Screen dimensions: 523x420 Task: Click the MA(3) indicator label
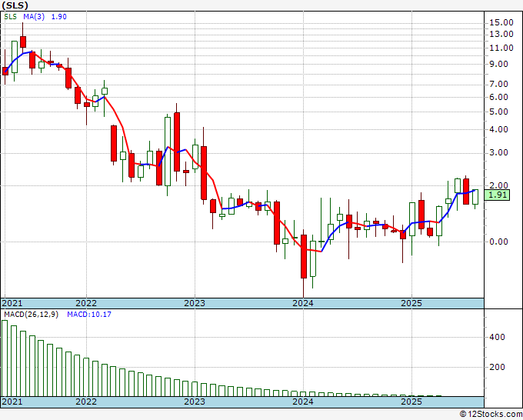(x=34, y=17)
